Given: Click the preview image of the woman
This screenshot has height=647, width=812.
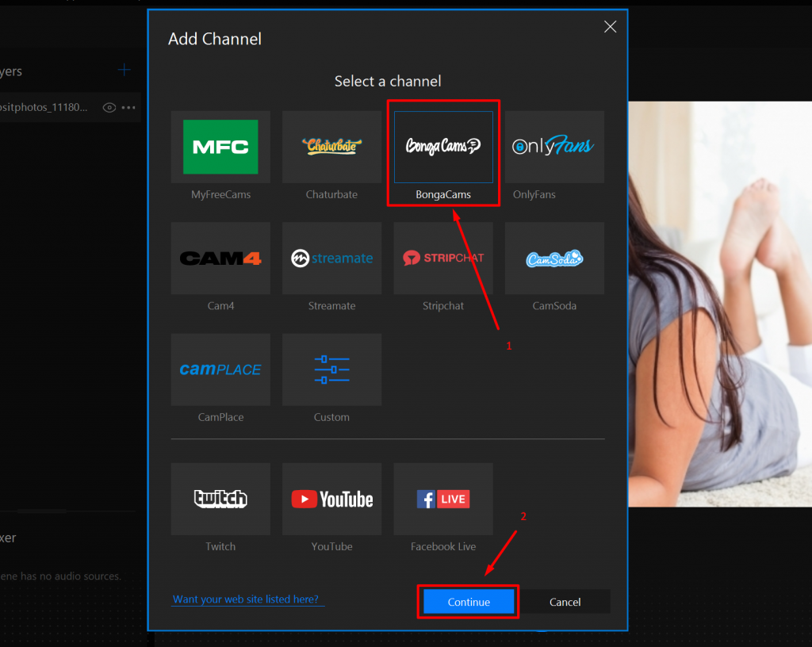Looking at the screenshot, I should point(720,304).
